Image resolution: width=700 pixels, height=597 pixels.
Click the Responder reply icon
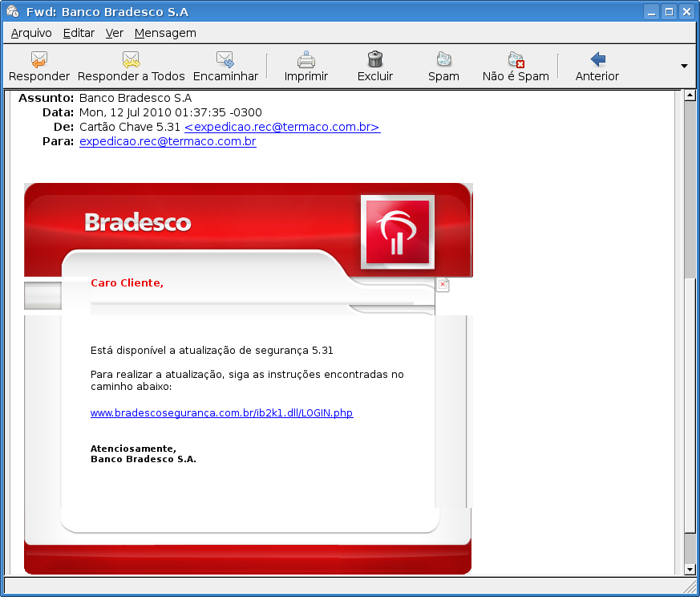38,59
